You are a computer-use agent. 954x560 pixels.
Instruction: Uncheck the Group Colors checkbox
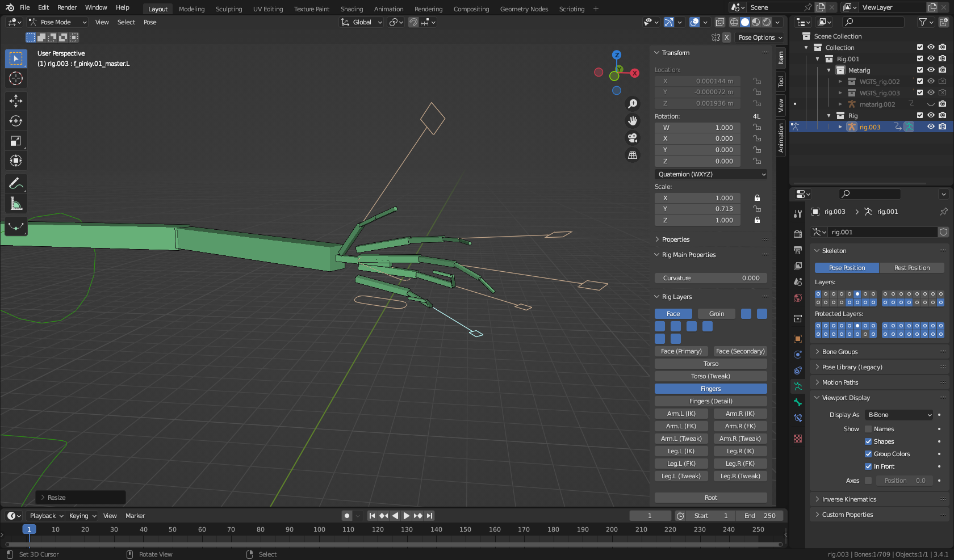[x=868, y=454]
